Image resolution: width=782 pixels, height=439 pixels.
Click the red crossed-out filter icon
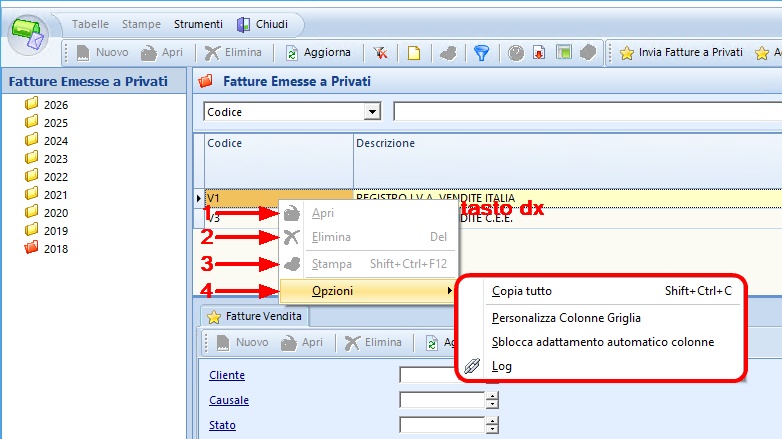click(381, 53)
